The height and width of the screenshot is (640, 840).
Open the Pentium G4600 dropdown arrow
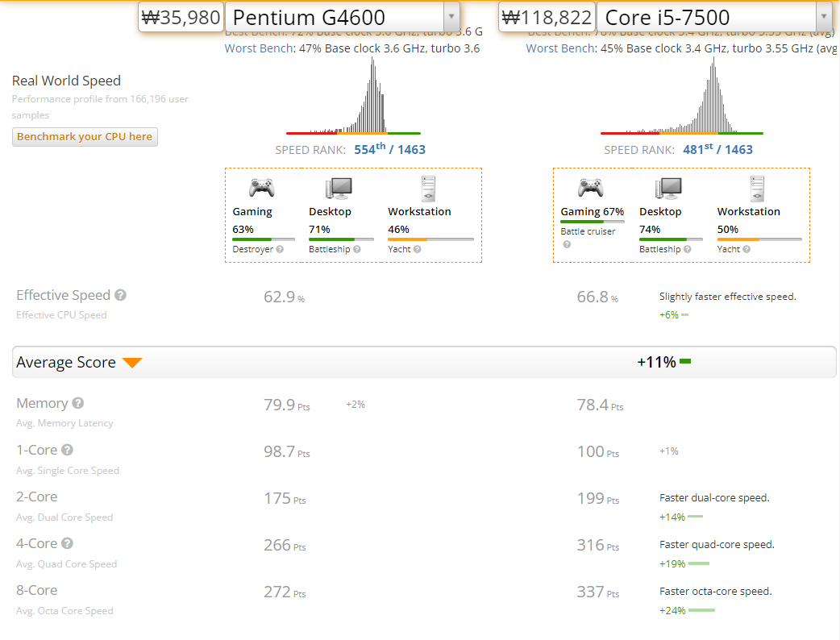tap(451, 17)
